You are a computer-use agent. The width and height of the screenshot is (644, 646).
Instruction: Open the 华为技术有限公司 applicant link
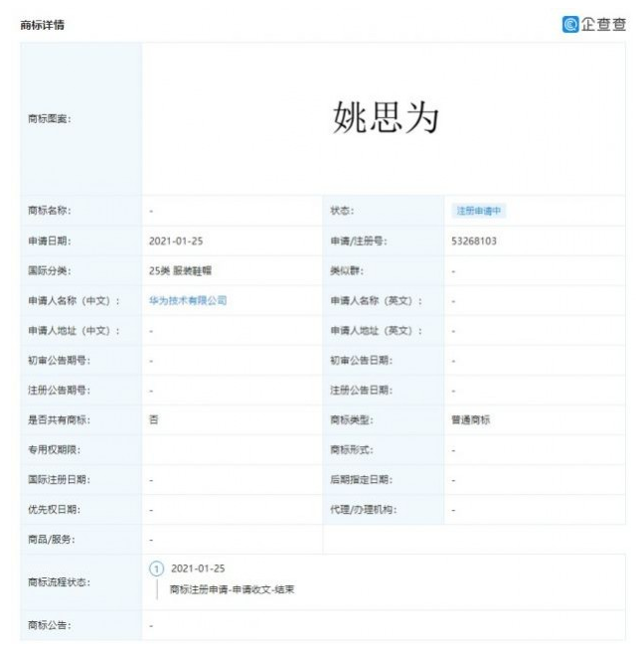188,300
